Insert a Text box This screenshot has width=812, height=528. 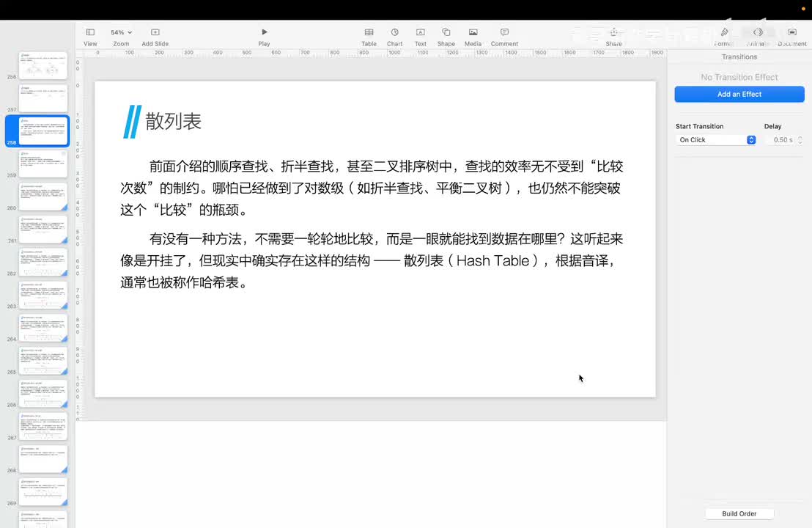click(x=421, y=37)
